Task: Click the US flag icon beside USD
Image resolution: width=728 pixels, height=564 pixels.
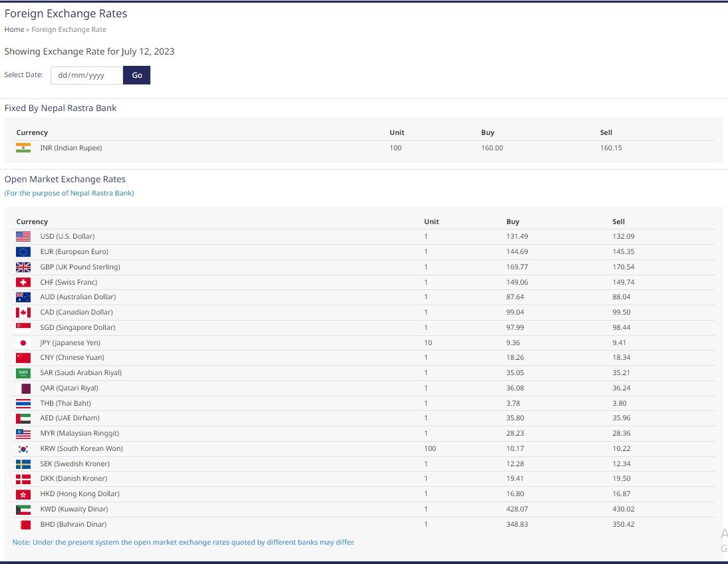Action: click(23, 236)
